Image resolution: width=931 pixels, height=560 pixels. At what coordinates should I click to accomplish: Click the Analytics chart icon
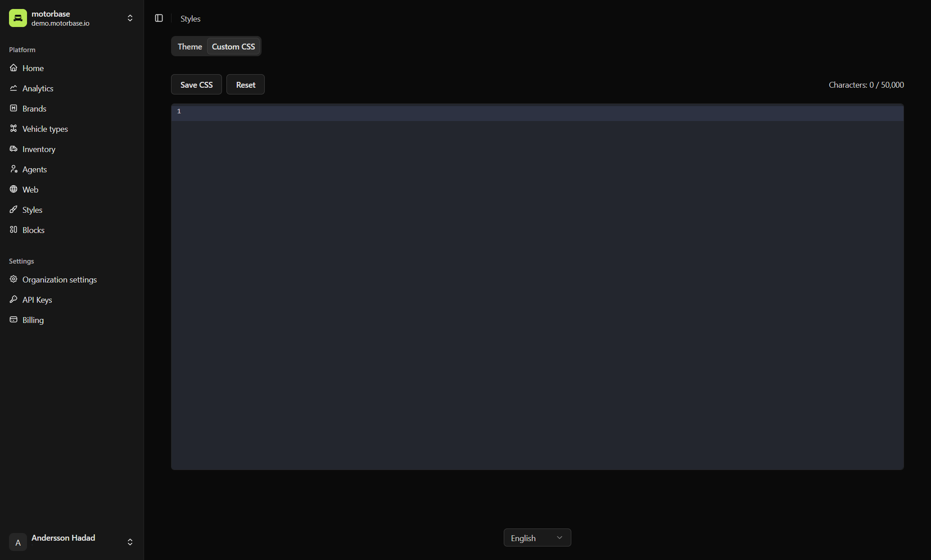pos(14,88)
